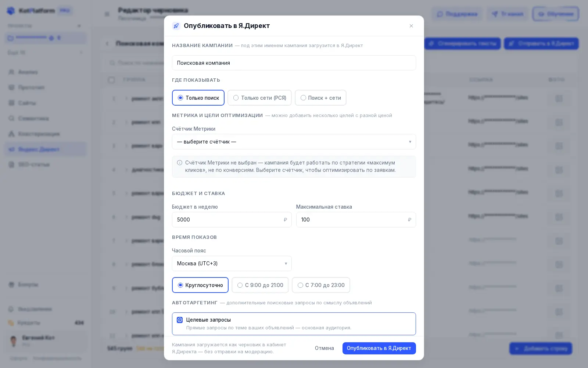This screenshot has height=368, width=588.
Task: Click the photo icon in background row 2
Action: tap(559, 122)
